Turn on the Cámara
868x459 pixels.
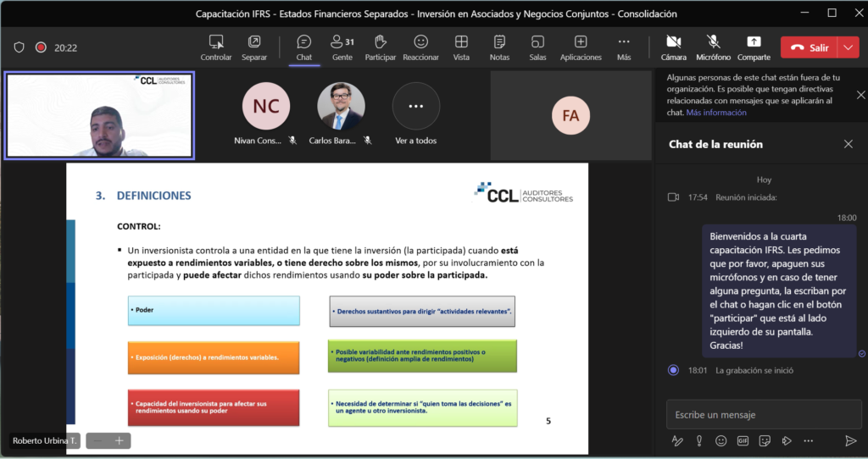click(673, 47)
